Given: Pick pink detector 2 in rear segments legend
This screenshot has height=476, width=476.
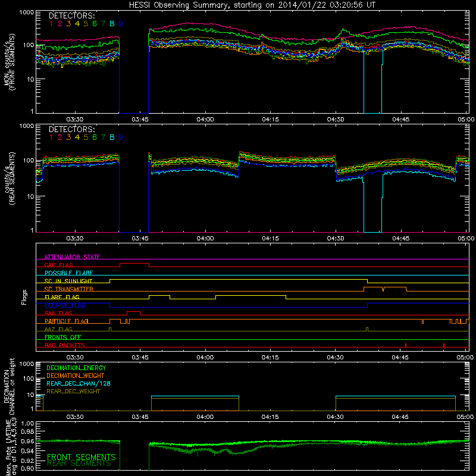Looking at the screenshot, I should [60, 137].
